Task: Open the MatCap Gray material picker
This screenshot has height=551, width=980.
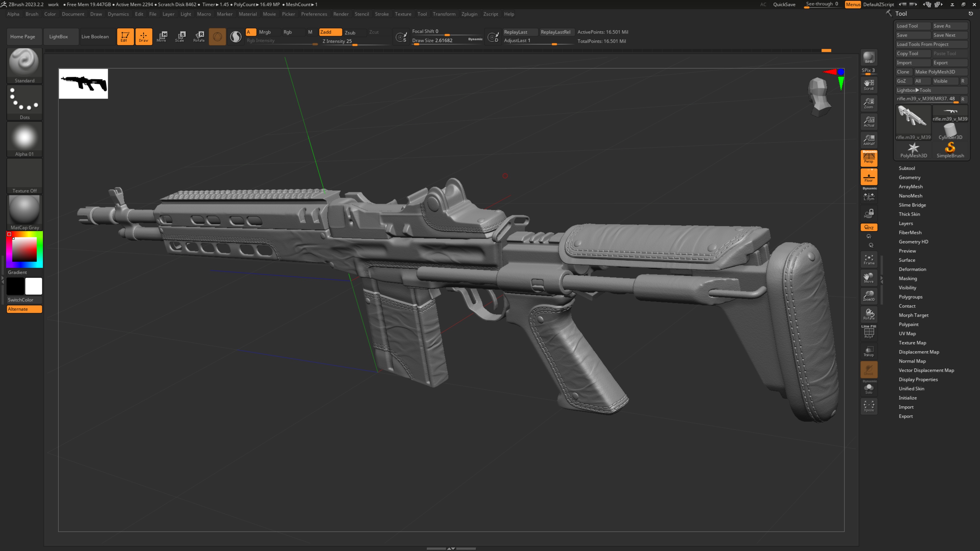Action: (24, 212)
